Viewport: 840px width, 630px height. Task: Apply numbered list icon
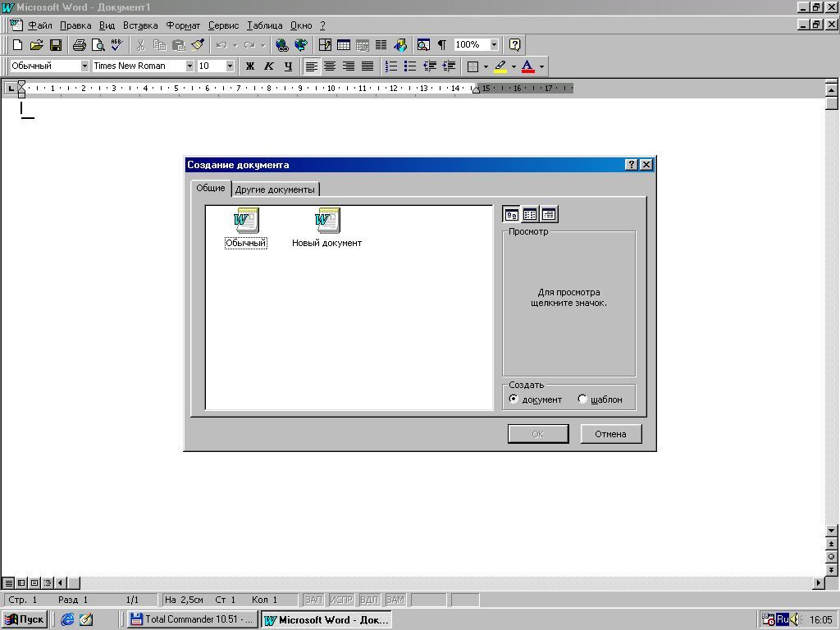pos(391,66)
